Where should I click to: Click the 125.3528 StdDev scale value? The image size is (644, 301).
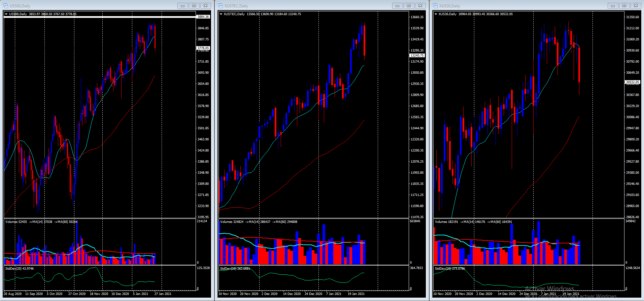203,268
